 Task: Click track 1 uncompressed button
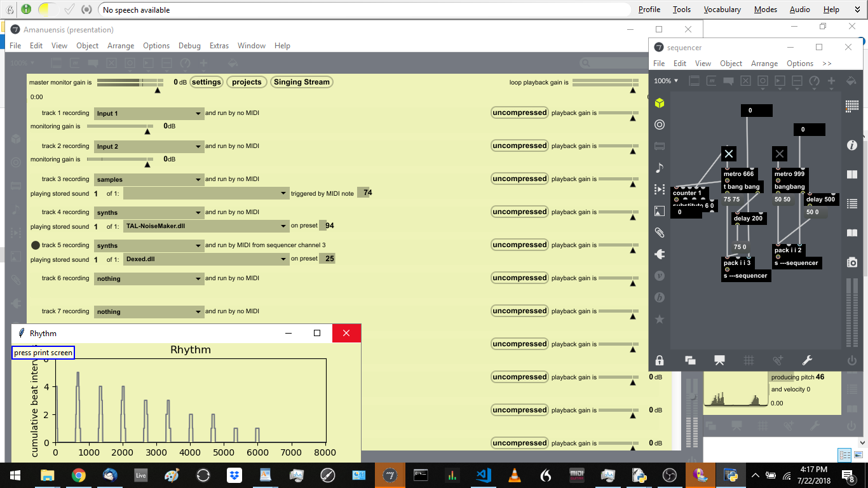click(x=519, y=112)
